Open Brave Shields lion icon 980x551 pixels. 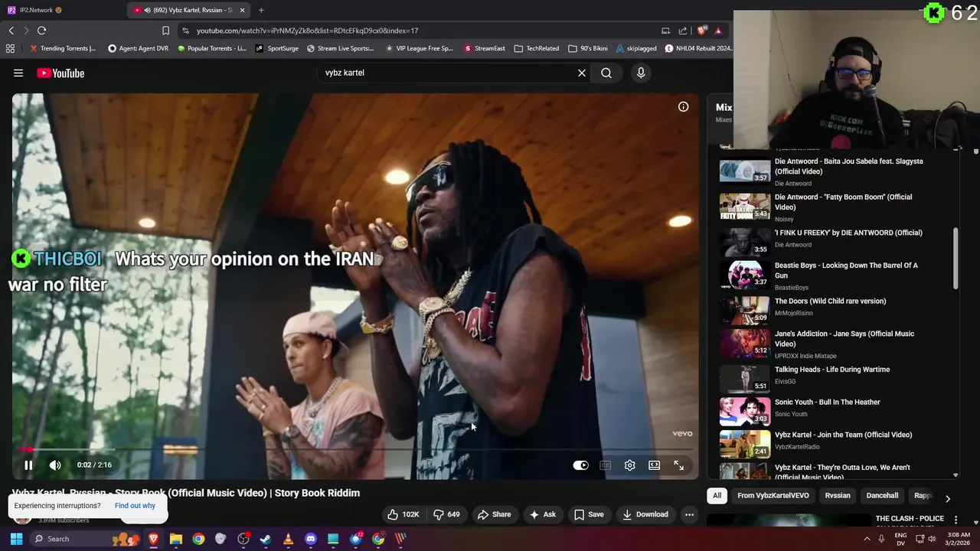tap(702, 31)
